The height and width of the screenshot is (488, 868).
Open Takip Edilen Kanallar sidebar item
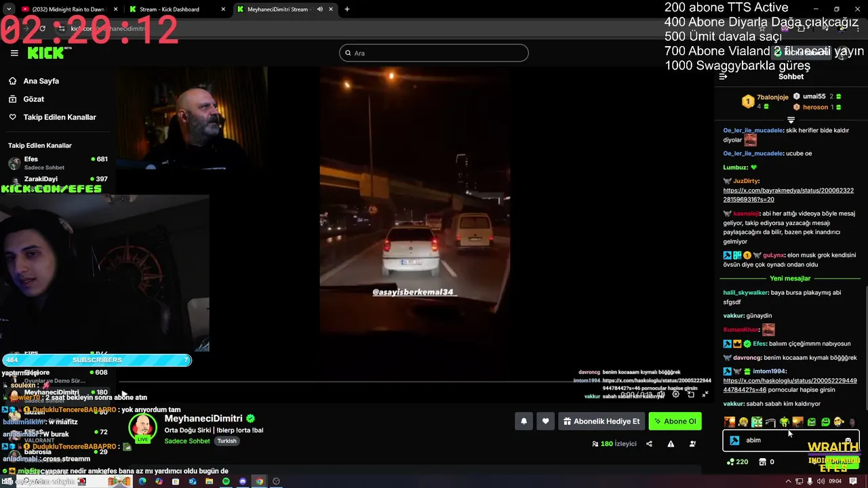pos(59,117)
